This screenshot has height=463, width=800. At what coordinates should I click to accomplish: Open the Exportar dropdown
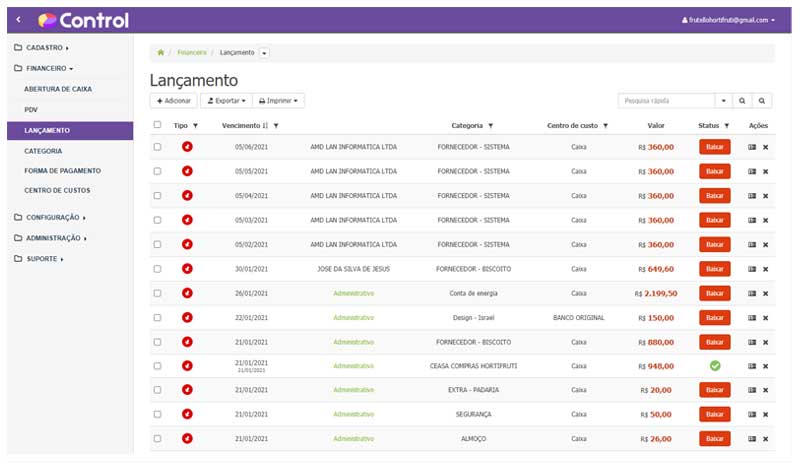coord(224,101)
